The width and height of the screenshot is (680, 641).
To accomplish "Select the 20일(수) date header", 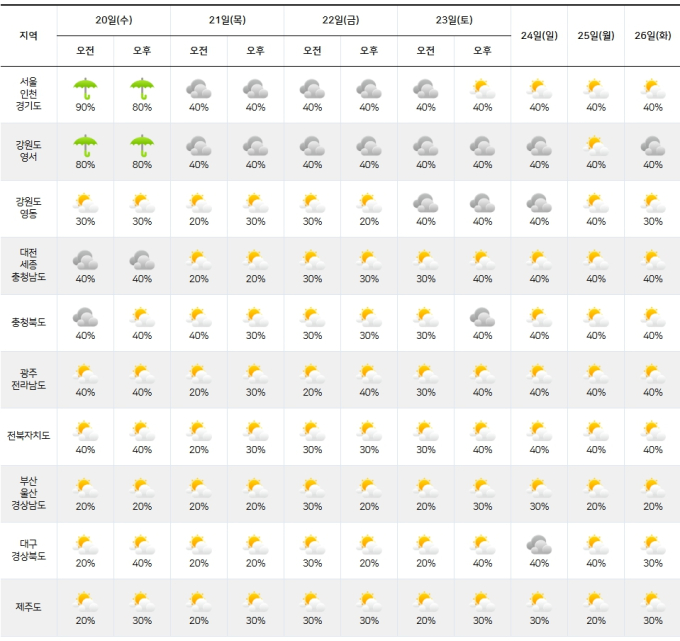I will 114,20.
